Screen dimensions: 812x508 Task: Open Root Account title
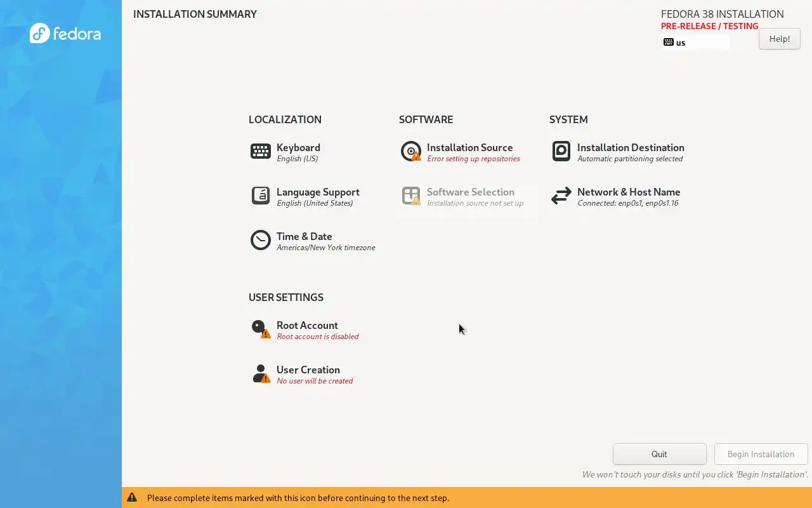click(x=307, y=325)
